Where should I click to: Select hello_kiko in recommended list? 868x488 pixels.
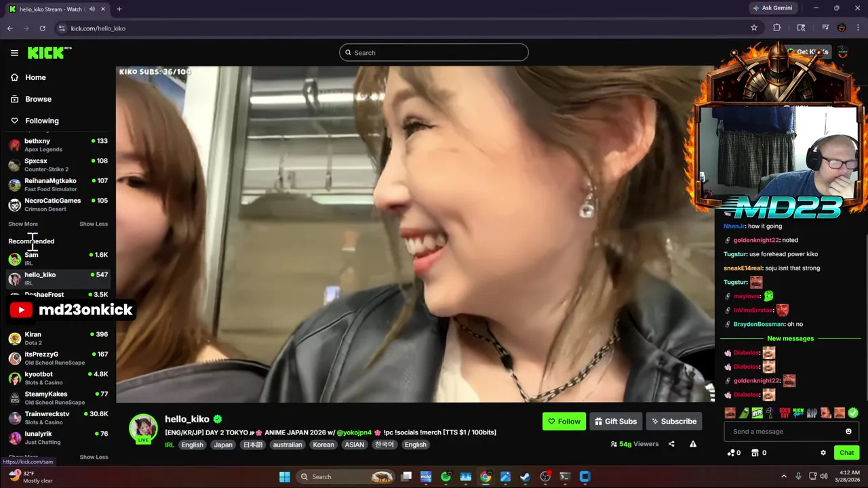tap(58, 278)
